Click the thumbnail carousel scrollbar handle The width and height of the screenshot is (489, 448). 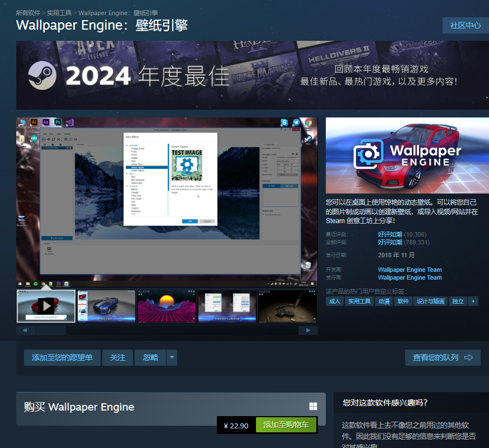pos(51,330)
